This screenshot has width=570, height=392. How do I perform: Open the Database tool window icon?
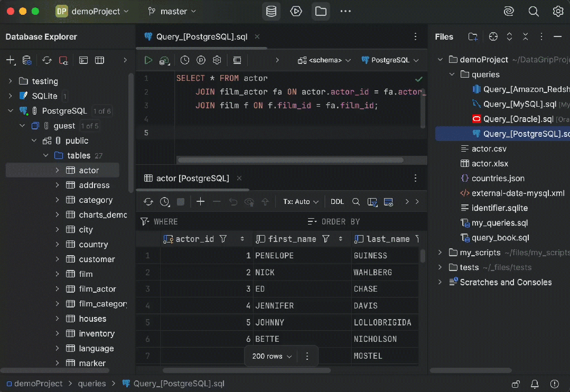(271, 11)
